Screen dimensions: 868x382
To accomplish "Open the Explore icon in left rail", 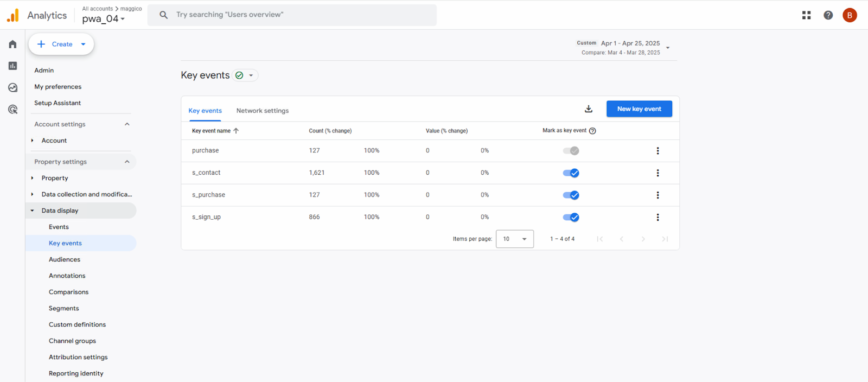I will tap(12, 87).
